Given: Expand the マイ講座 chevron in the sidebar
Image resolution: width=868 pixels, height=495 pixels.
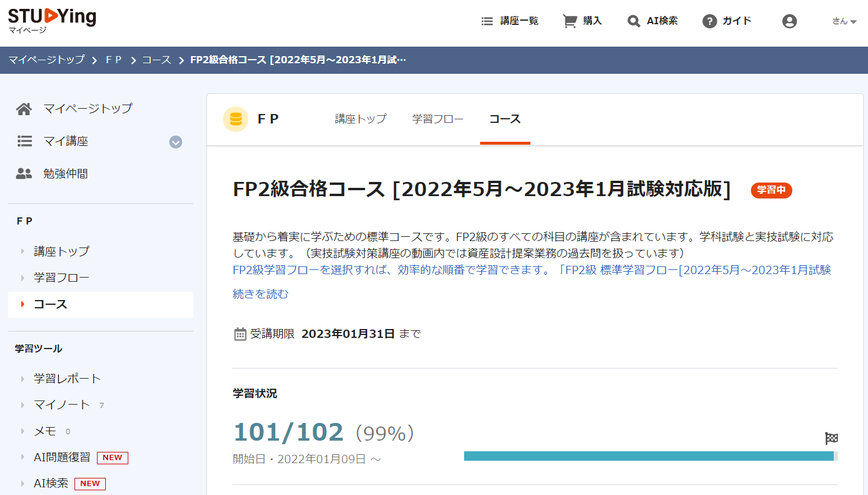Looking at the screenshot, I should click(176, 142).
